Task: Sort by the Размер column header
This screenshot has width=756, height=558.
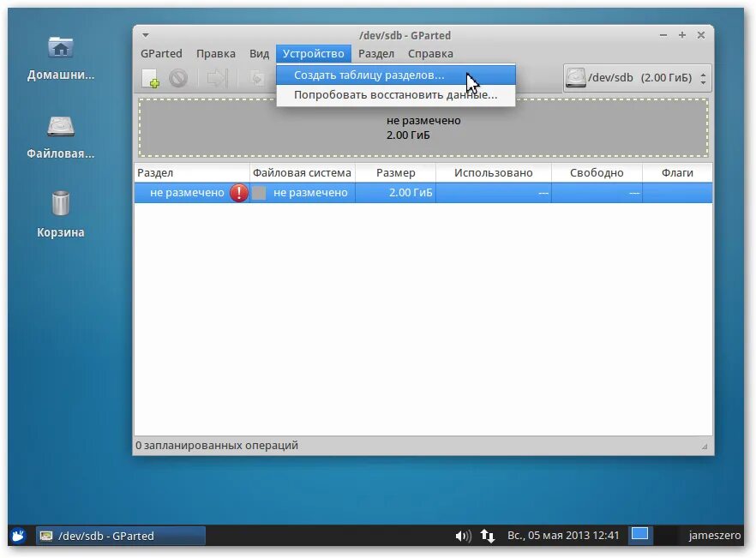Action: point(395,172)
